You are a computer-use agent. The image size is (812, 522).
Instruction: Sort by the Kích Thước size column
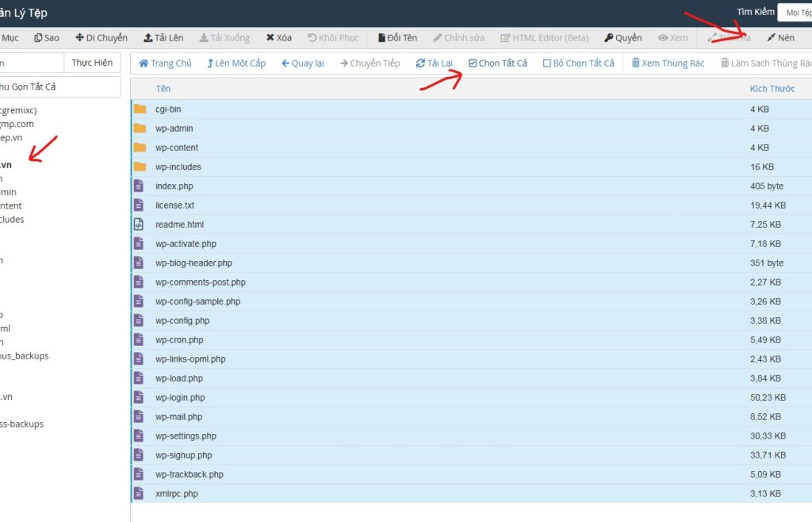click(x=772, y=89)
